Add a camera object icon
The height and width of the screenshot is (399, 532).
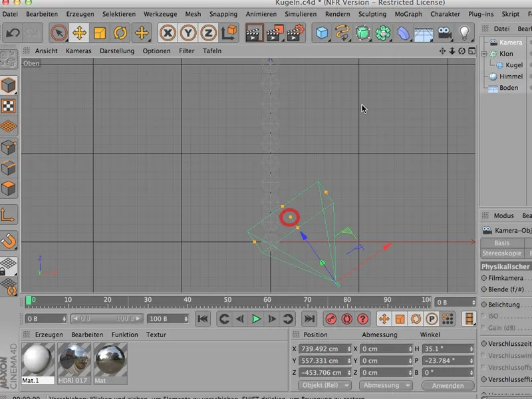pos(444,33)
